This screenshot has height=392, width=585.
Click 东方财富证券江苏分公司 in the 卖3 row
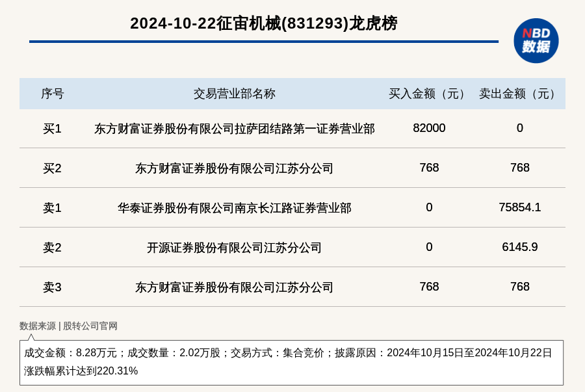point(234,287)
